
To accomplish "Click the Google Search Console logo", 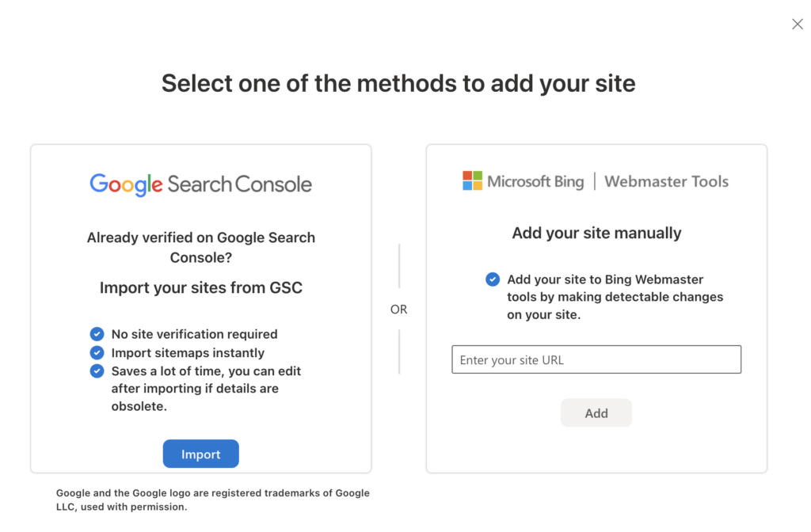I will coord(200,184).
